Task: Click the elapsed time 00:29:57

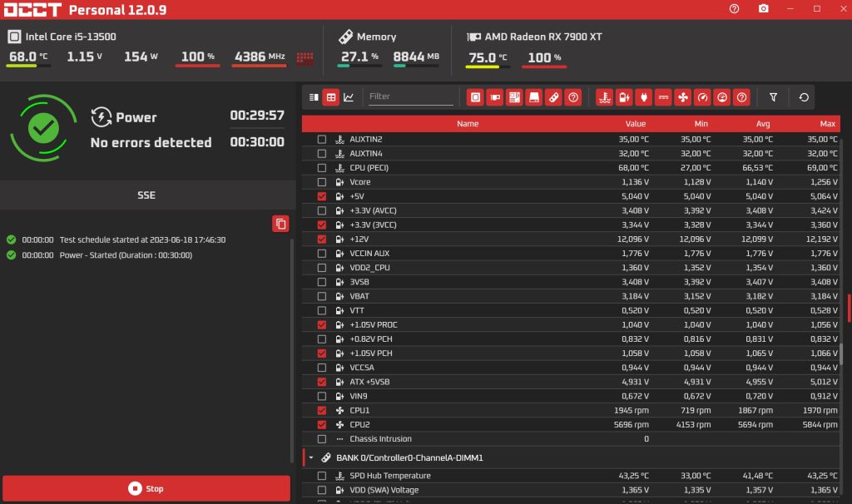Action: pyautogui.click(x=257, y=115)
